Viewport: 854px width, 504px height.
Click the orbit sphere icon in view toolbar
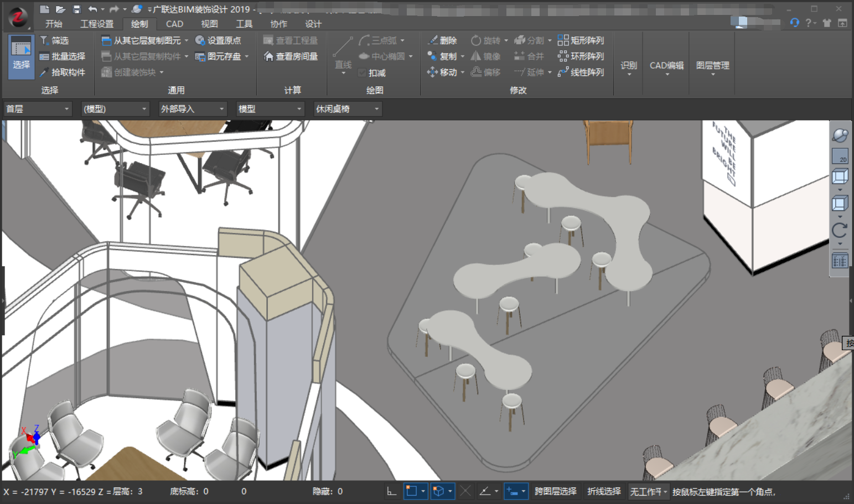click(x=840, y=135)
